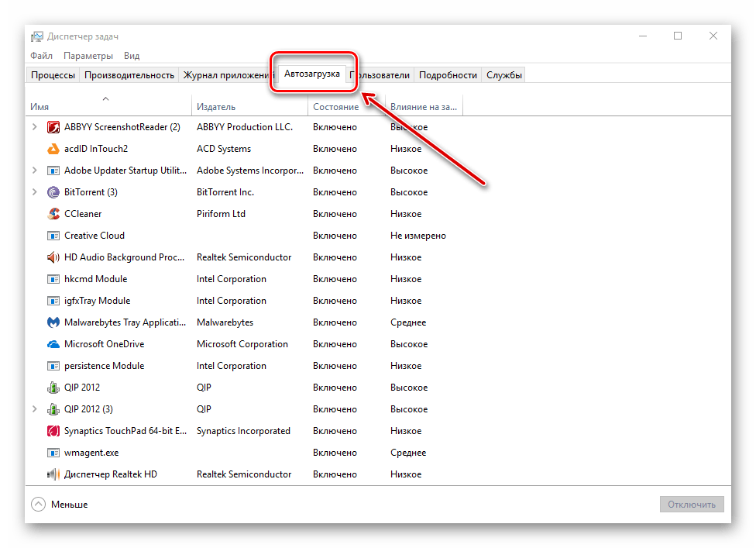
Task: Select the Microsoft OneDrive row name
Action: click(104, 344)
